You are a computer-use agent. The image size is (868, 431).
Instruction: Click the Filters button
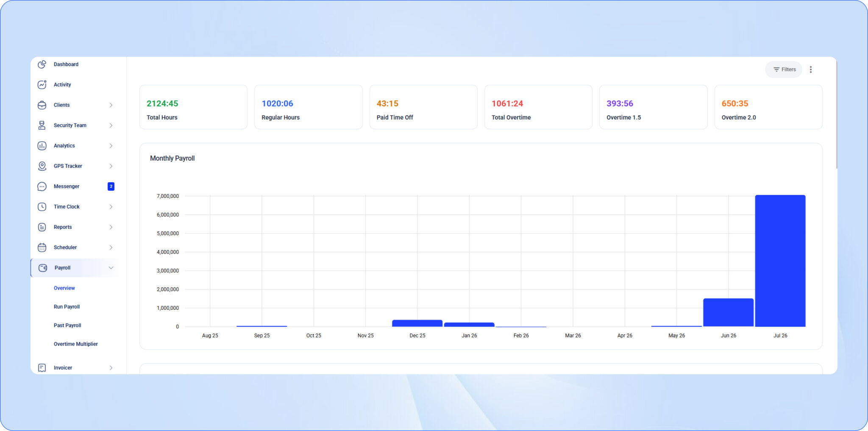point(784,70)
